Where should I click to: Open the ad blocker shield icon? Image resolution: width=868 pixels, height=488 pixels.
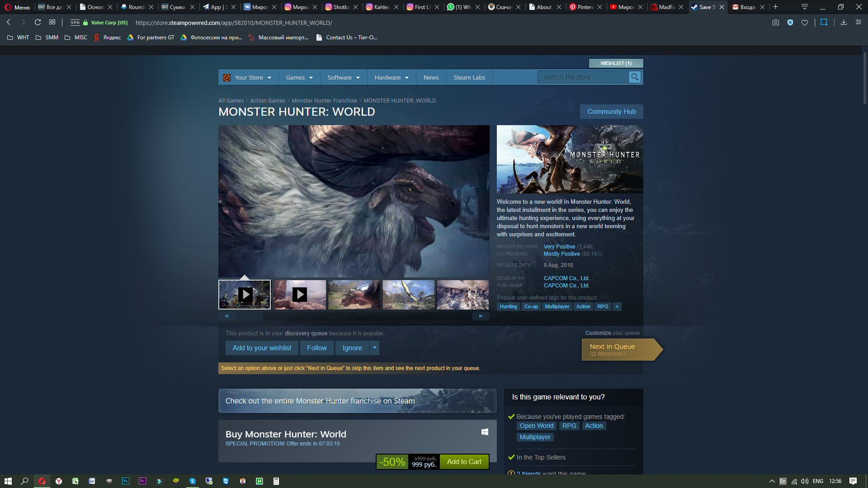(x=790, y=23)
